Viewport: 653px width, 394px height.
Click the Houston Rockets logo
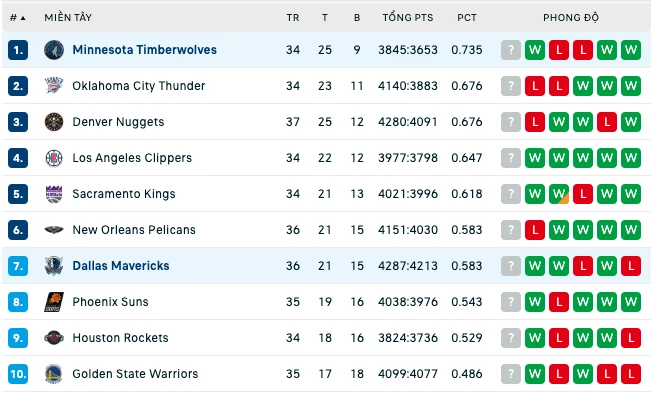coord(54,338)
